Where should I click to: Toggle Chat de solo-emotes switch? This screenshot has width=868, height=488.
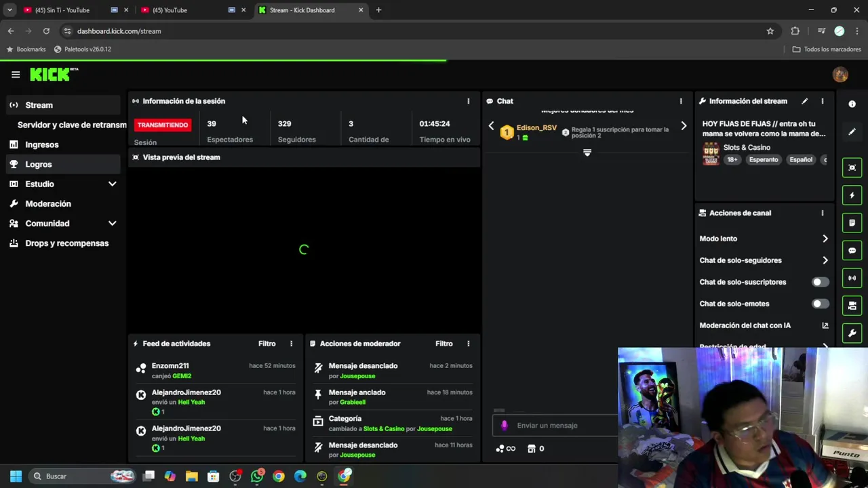[821, 304]
